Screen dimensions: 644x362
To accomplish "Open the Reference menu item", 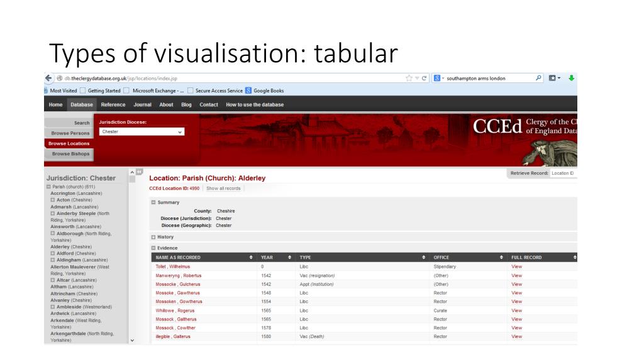I will (x=113, y=105).
